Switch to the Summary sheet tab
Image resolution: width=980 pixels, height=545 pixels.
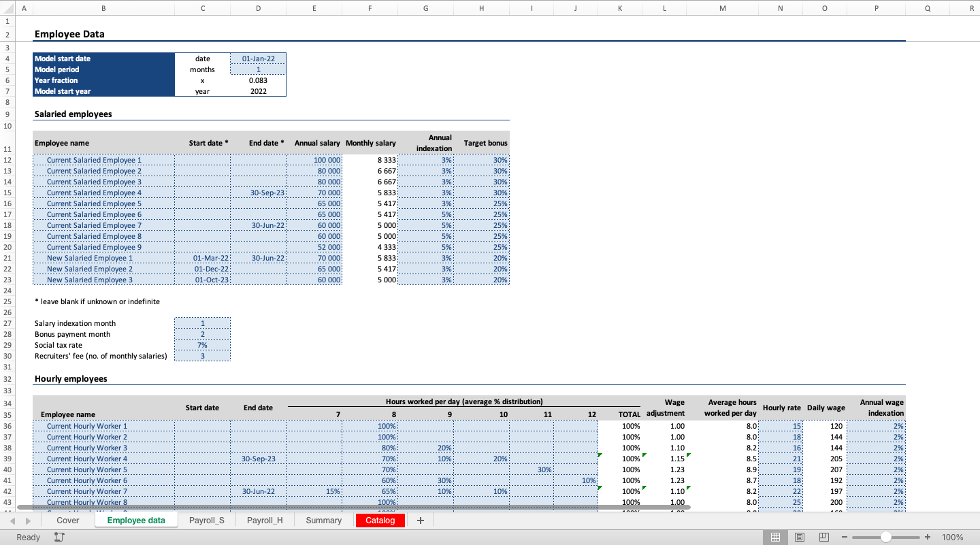(x=324, y=521)
